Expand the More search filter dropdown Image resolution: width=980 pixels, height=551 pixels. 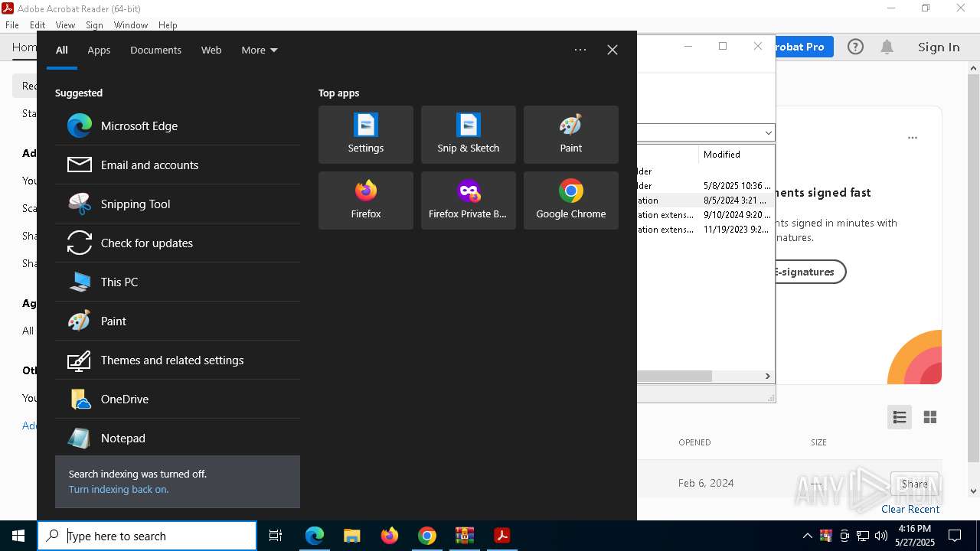point(260,50)
